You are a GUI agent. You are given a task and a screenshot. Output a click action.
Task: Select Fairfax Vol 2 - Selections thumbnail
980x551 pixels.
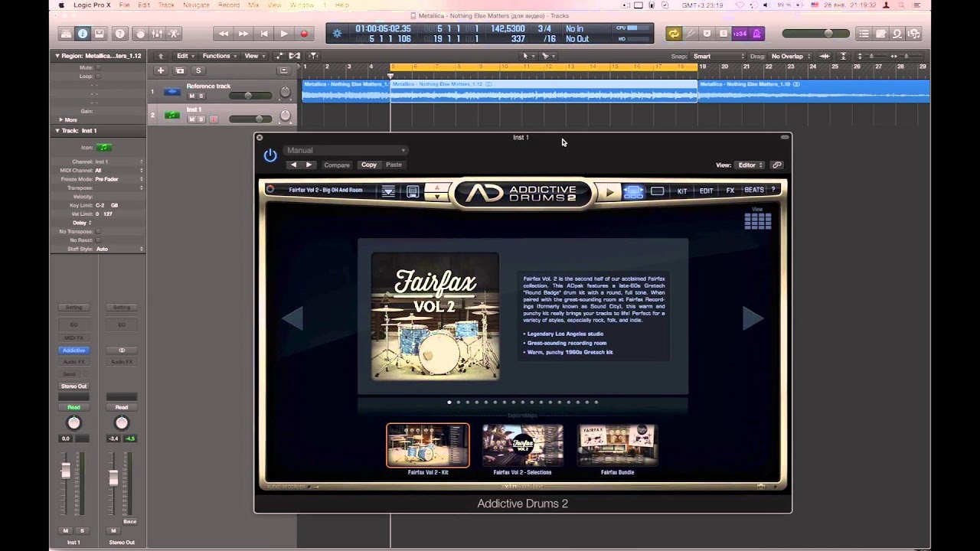(x=523, y=445)
